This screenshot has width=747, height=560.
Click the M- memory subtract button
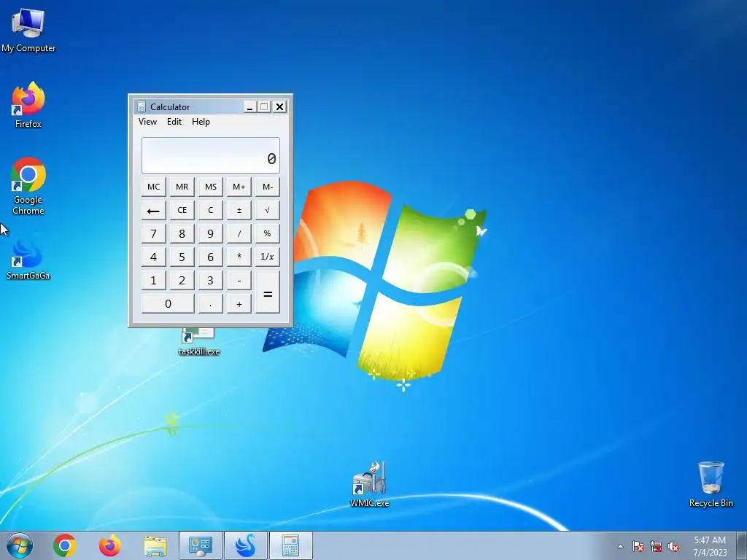pos(267,187)
